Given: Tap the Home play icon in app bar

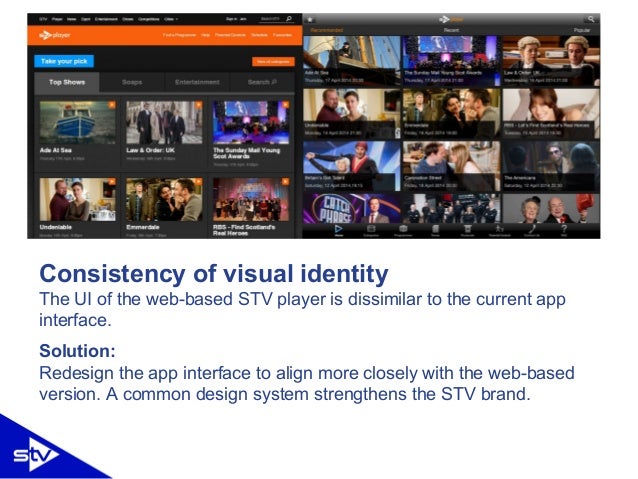Looking at the screenshot, I should pyautogui.click(x=339, y=230).
